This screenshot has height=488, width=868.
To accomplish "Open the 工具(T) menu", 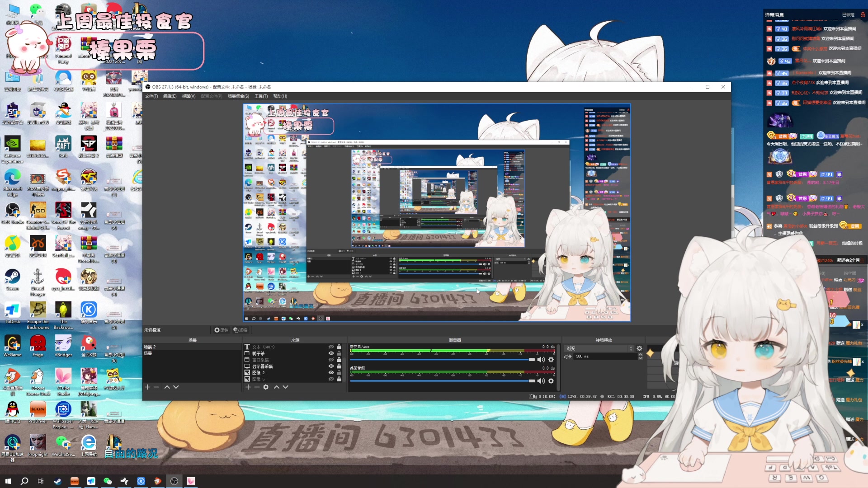I will (261, 96).
